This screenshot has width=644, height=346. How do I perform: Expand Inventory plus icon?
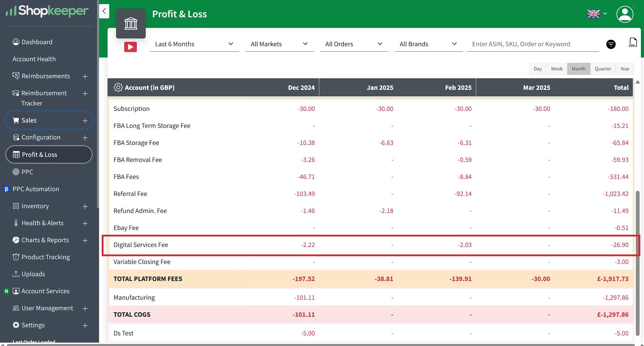pyautogui.click(x=85, y=207)
